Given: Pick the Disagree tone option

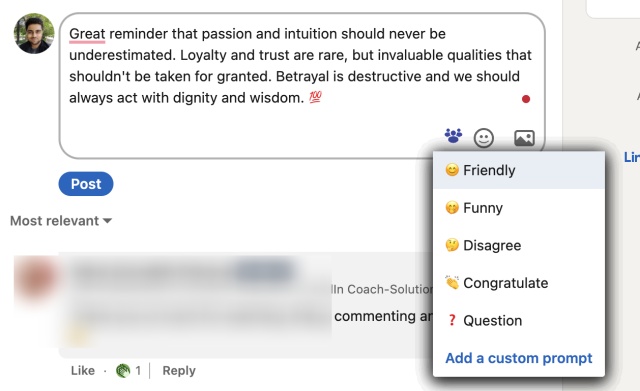Looking at the screenshot, I should point(519,245).
